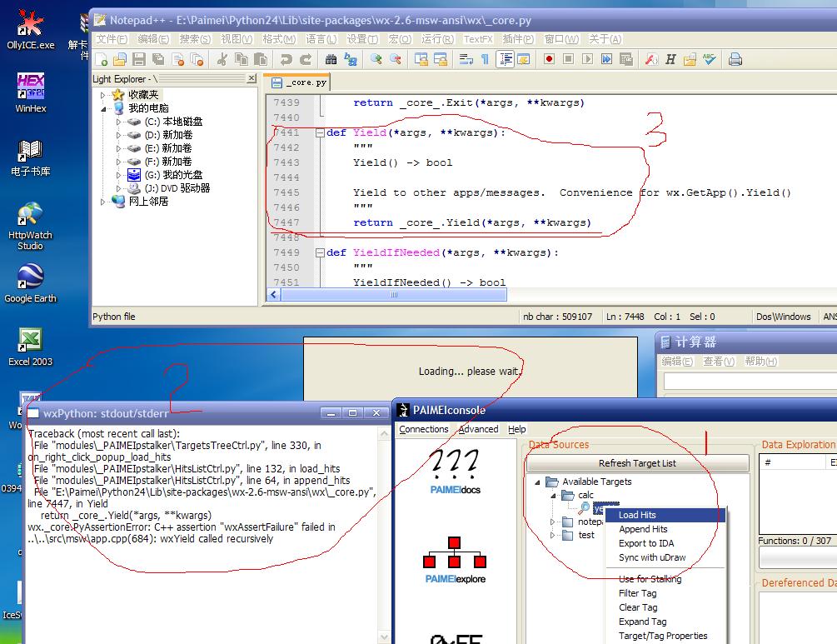The width and height of the screenshot is (837, 644).
Task: Click the Paste toolbar icon
Action: point(261,59)
